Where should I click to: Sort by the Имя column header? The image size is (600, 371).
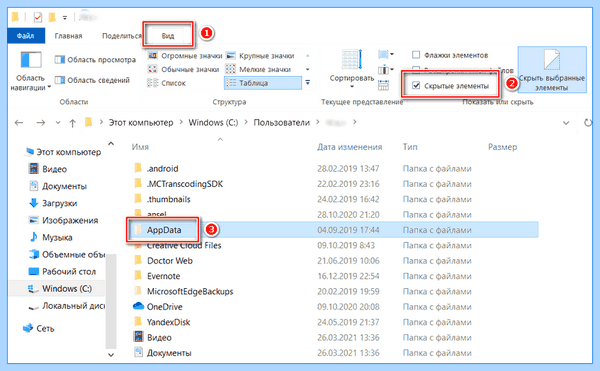[140, 147]
